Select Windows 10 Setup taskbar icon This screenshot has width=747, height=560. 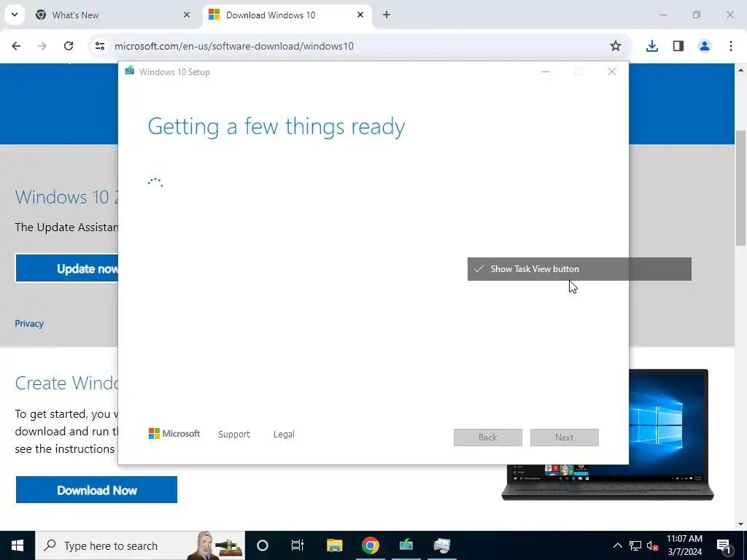(x=406, y=545)
